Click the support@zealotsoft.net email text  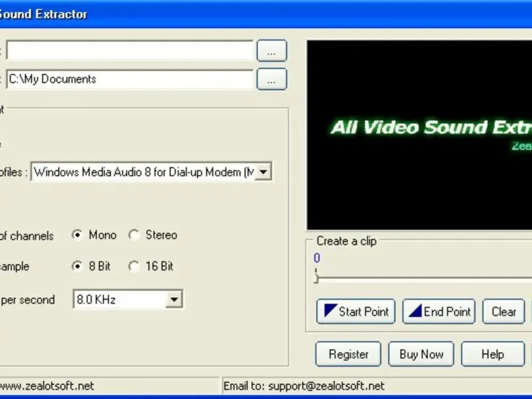point(326,386)
